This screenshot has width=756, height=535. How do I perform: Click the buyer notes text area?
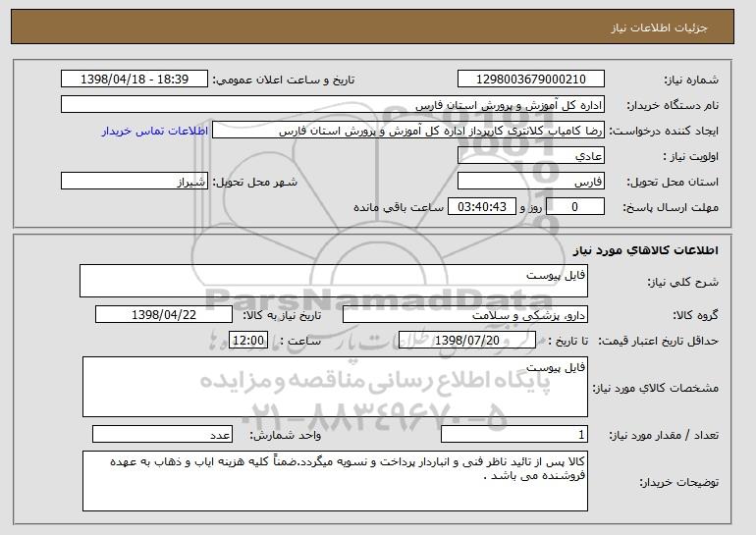tap(335, 481)
